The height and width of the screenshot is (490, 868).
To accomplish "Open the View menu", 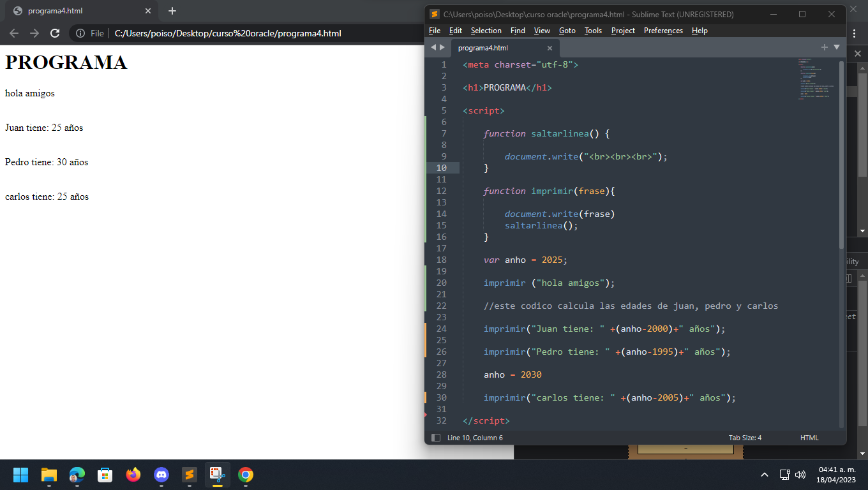I will [542, 31].
